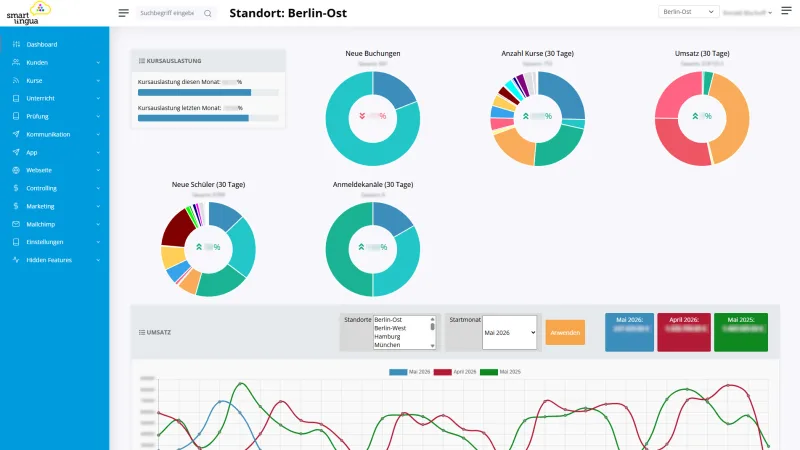Expand the Prüfung submenu chevron
800x450 pixels.
[98, 116]
